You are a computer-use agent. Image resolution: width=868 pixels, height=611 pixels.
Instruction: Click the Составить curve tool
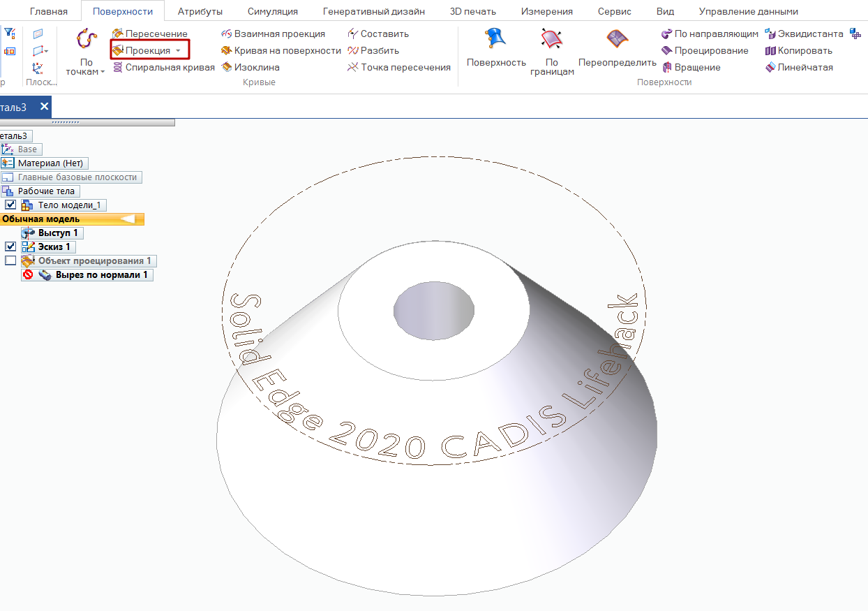click(x=378, y=34)
